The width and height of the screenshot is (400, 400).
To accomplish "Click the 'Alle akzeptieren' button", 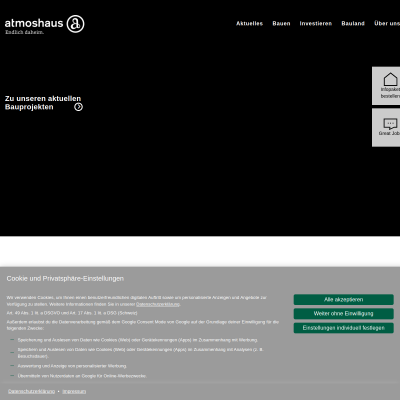I will click(343, 299).
